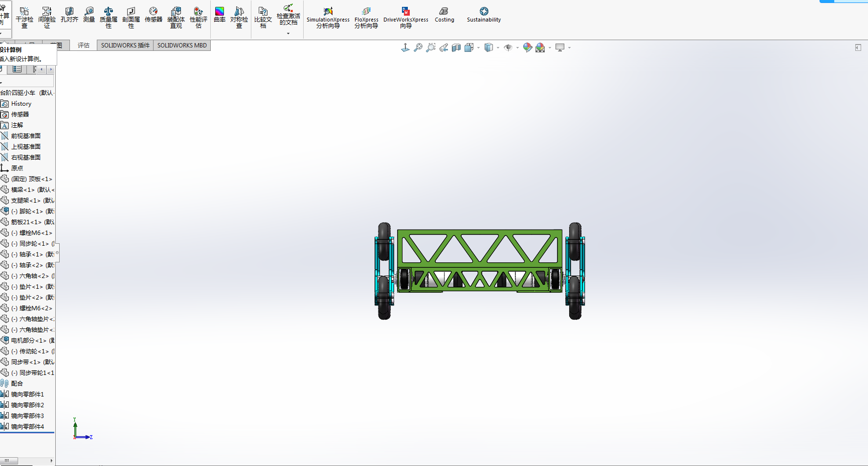The width and height of the screenshot is (868, 466).
Task: Open 剖面属性 section properties
Action: pos(131,18)
